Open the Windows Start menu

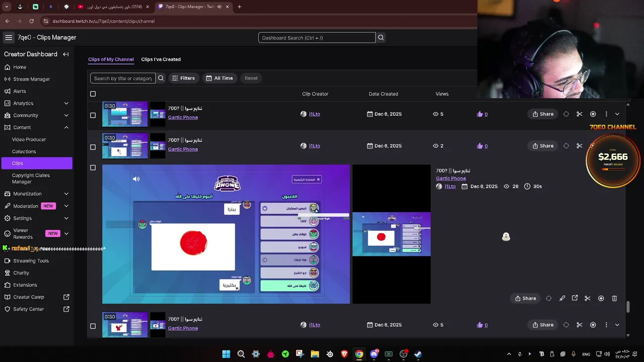226,354
